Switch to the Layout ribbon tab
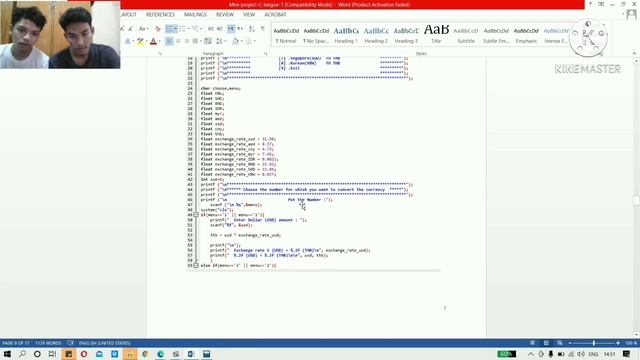Image resolution: width=640 pixels, height=360 pixels. click(129, 14)
